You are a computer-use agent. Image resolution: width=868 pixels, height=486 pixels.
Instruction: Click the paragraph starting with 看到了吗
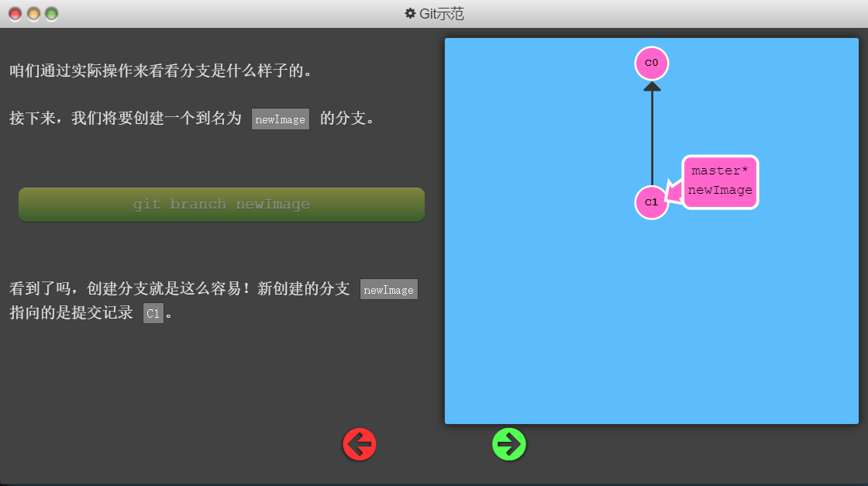pos(178,290)
